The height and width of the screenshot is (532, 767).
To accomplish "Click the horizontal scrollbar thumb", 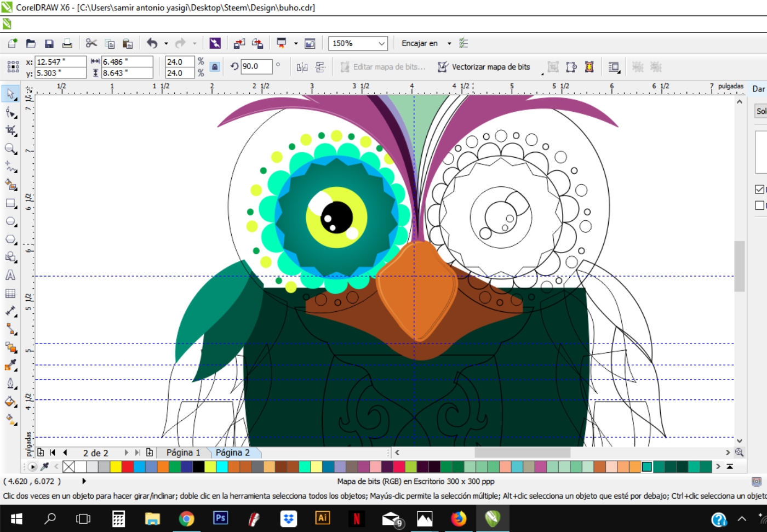I will click(x=522, y=453).
